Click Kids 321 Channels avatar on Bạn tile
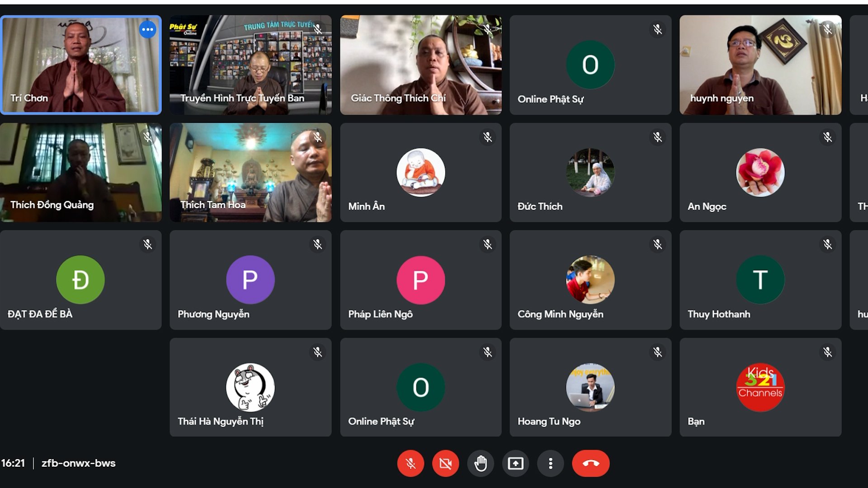This screenshot has height=488, width=868. pos(760,387)
